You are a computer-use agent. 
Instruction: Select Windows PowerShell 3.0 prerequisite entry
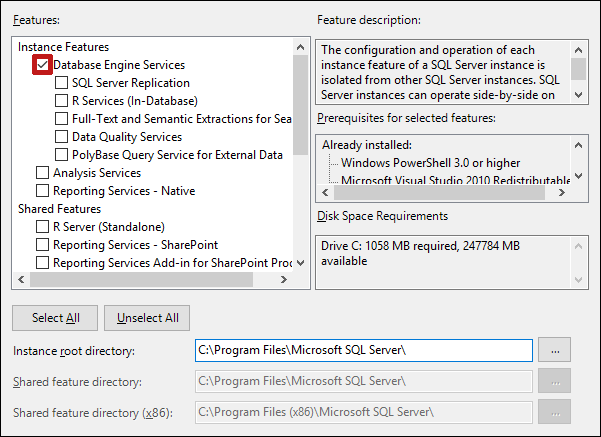coord(430,163)
